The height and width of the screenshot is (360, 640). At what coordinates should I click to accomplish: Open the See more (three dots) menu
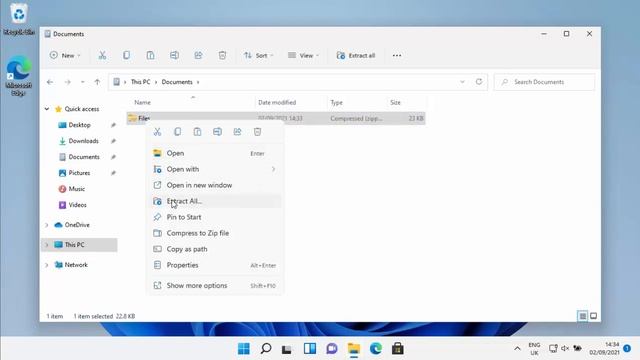[397, 56]
